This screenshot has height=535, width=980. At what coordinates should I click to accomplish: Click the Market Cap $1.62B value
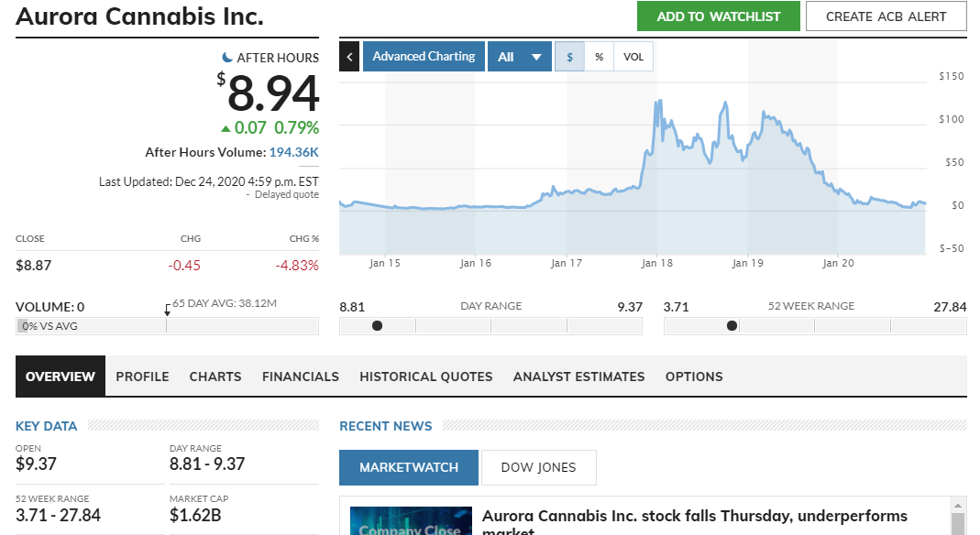(195, 515)
